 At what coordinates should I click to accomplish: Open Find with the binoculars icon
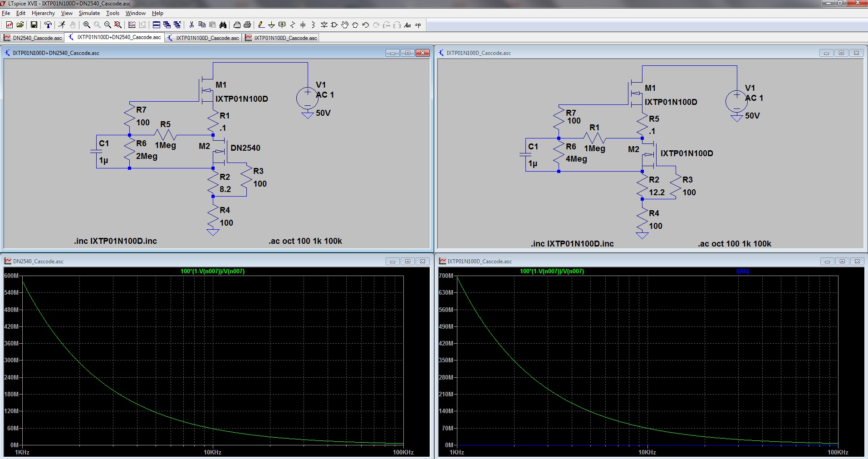tap(223, 25)
